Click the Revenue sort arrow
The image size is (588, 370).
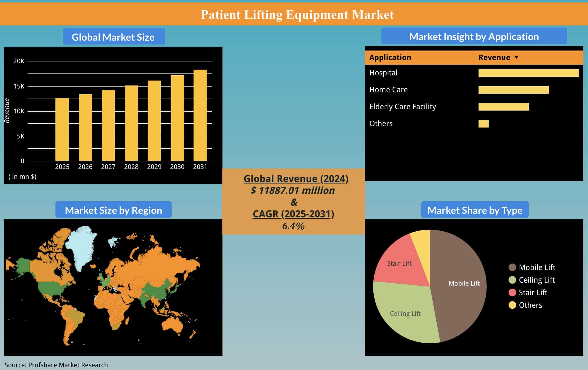(x=516, y=58)
